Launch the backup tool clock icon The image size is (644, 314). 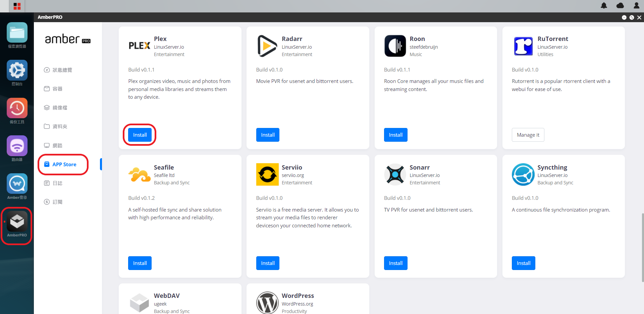pyautogui.click(x=17, y=108)
